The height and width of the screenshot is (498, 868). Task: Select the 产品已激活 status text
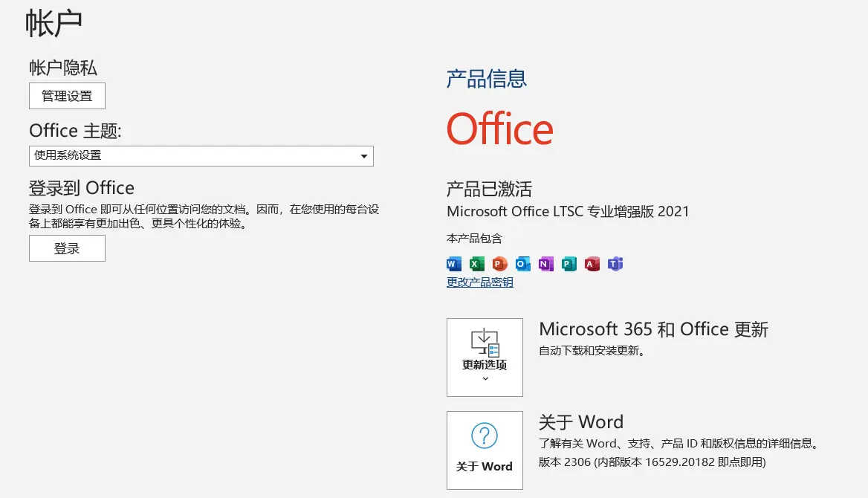pyautogui.click(x=489, y=189)
